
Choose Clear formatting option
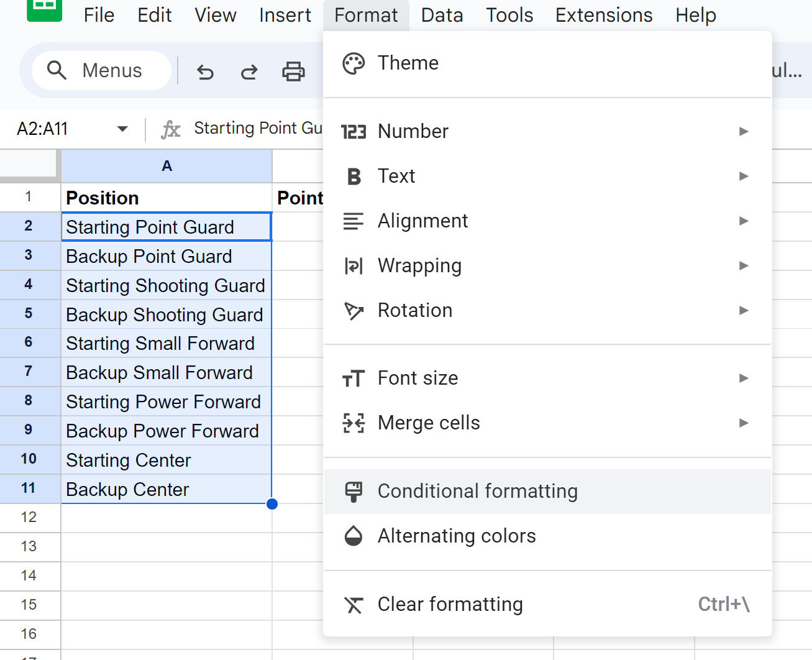tap(547, 604)
